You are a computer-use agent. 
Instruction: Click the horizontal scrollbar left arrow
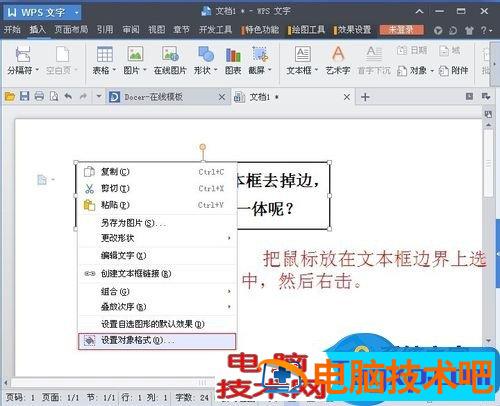6,382
